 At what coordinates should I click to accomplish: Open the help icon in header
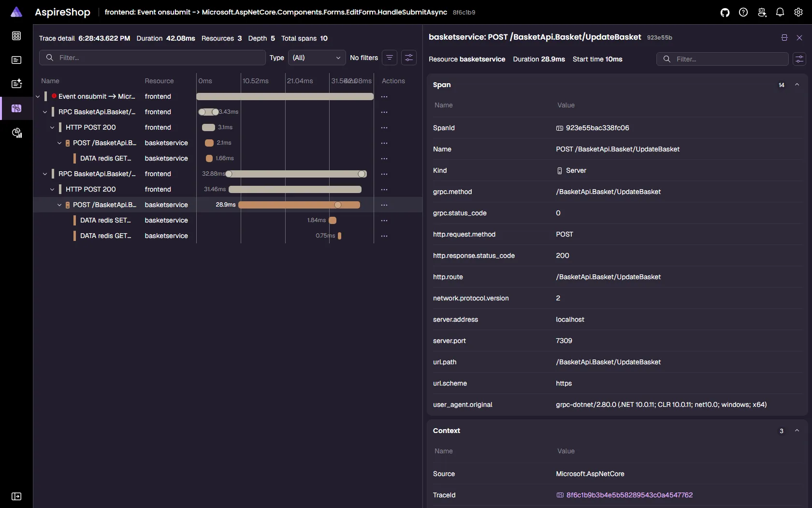pos(743,12)
